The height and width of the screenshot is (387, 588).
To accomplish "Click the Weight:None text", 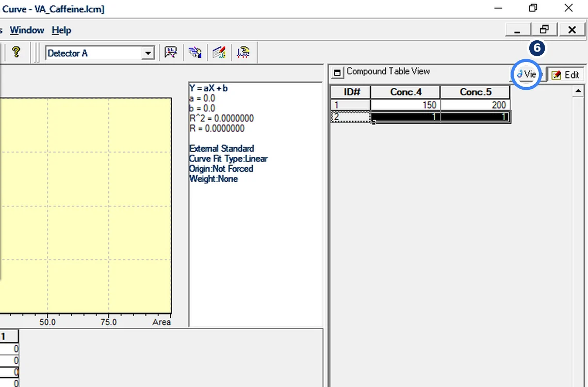I will pyautogui.click(x=214, y=179).
